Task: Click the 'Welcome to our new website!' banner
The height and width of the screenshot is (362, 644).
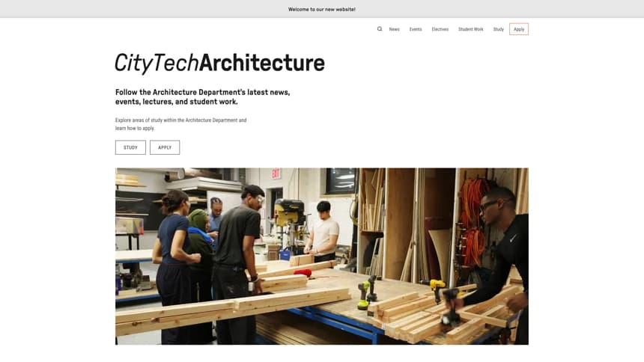Action: click(x=322, y=9)
